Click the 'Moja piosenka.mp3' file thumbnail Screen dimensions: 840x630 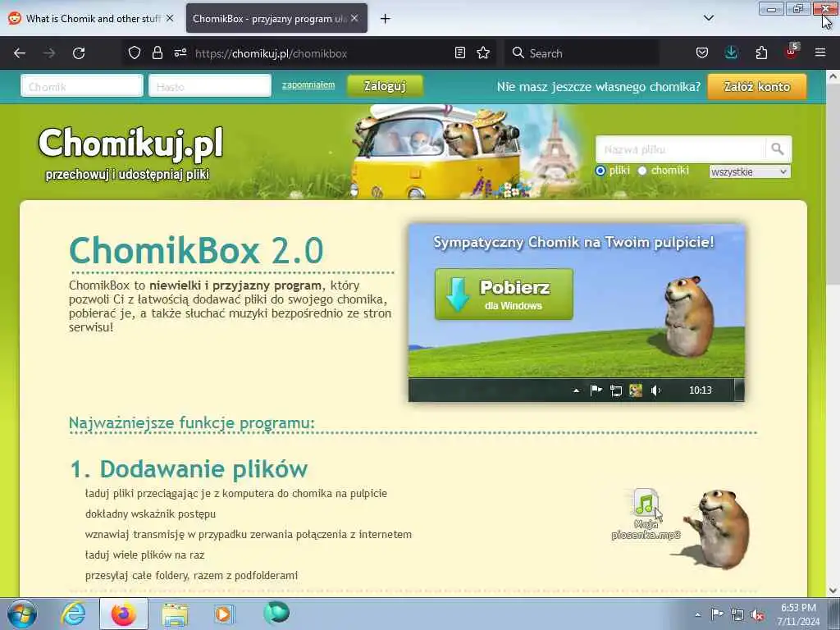coord(646,514)
